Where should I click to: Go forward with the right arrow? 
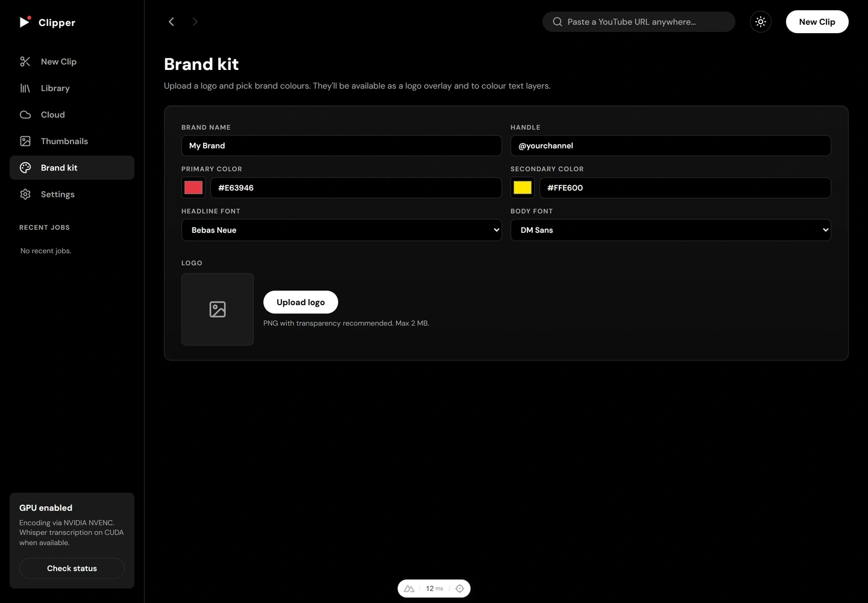pos(195,22)
